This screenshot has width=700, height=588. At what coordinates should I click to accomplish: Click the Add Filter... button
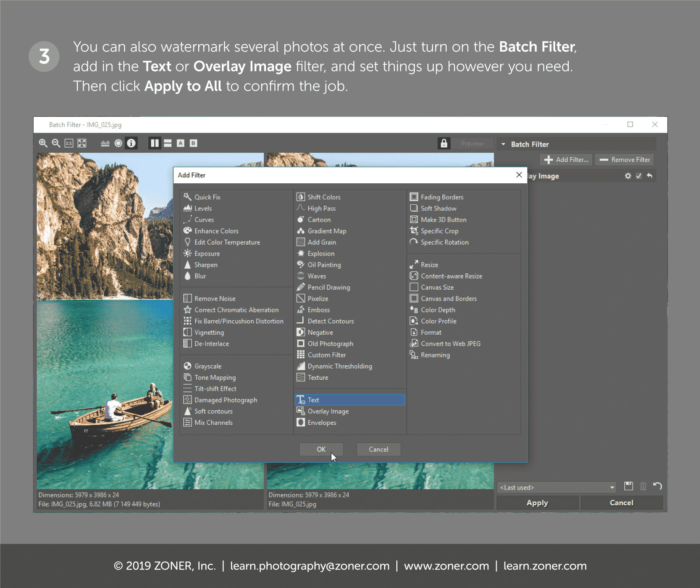point(566,160)
